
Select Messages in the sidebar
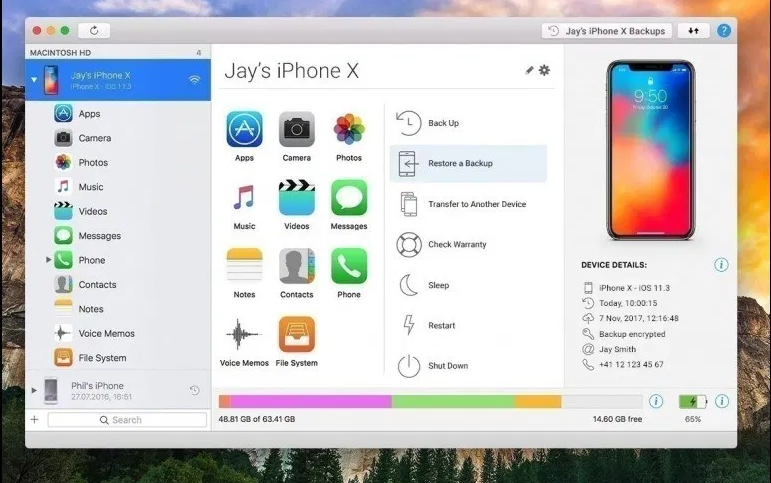(x=99, y=236)
